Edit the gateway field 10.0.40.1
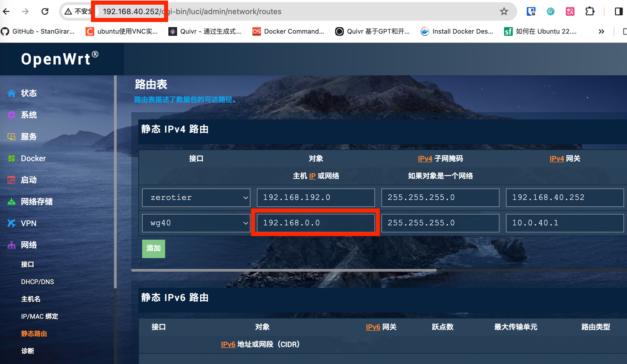Image resolution: width=627 pixels, height=364 pixels. tap(565, 223)
